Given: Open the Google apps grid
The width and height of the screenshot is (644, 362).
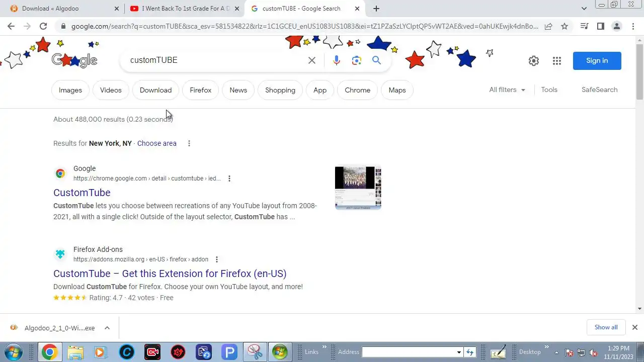Looking at the screenshot, I should [x=556, y=61].
